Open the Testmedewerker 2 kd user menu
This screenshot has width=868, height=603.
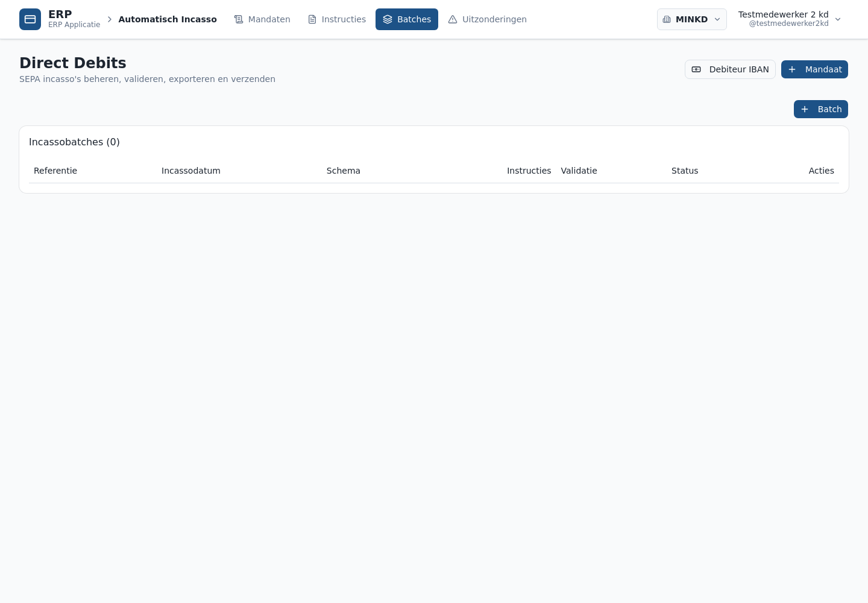click(790, 19)
